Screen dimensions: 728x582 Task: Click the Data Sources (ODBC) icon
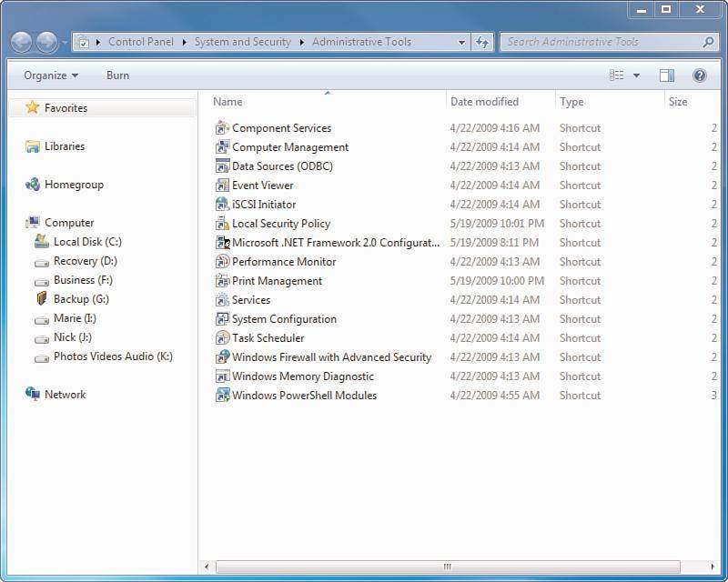pyautogui.click(x=222, y=166)
